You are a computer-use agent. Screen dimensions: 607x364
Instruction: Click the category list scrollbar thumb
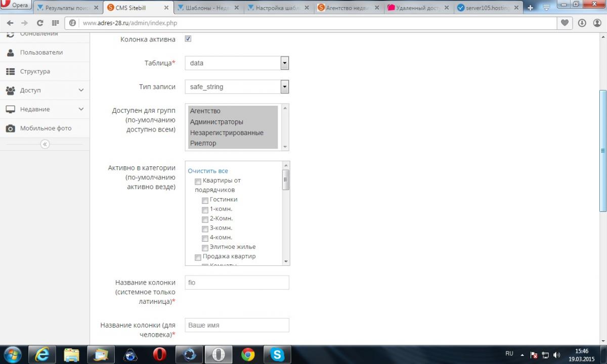pyautogui.click(x=286, y=179)
